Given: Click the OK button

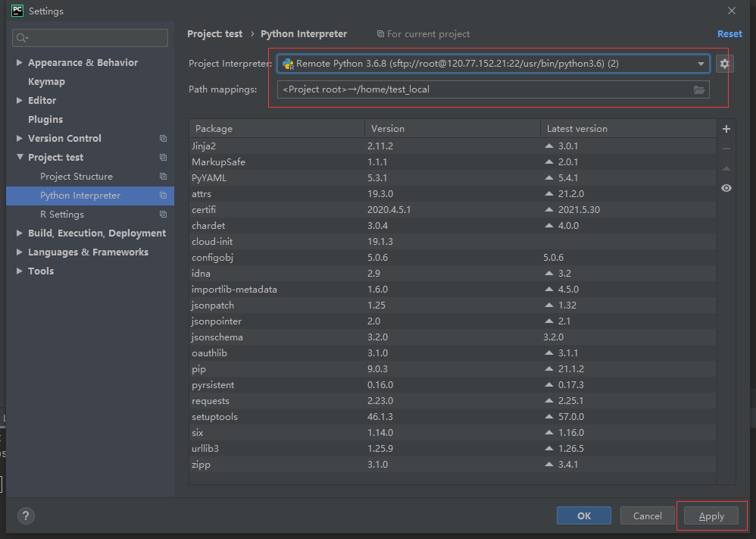Looking at the screenshot, I should [584, 515].
